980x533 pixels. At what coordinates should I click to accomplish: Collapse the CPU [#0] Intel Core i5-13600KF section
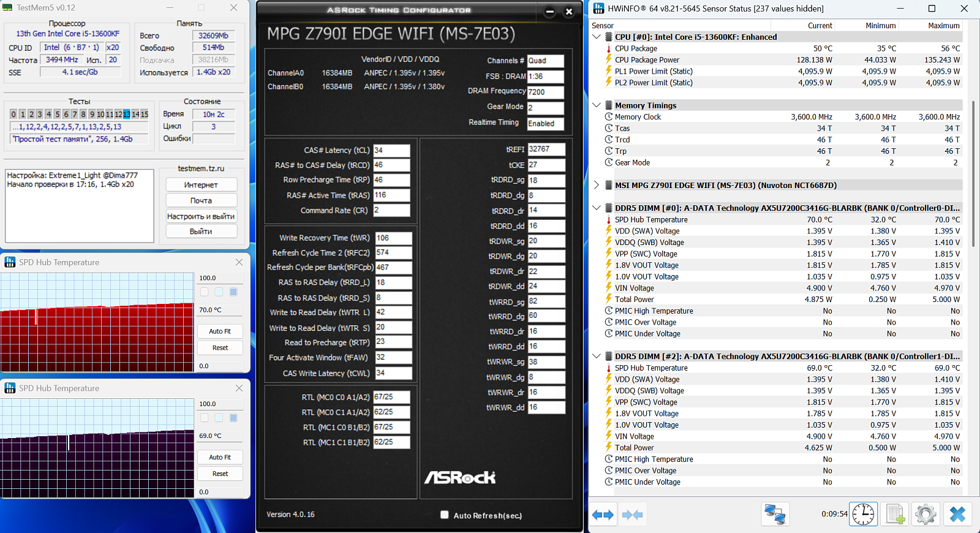coord(597,37)
